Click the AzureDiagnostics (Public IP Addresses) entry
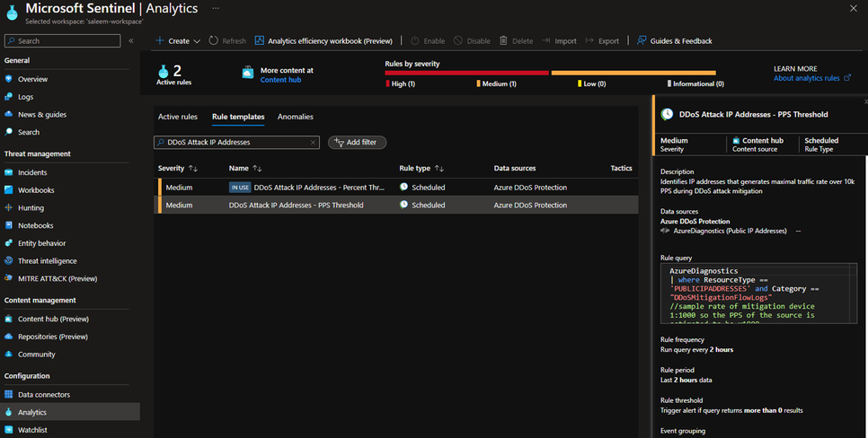The width and height of the screenshot is (868, 438). coord(730,232)
